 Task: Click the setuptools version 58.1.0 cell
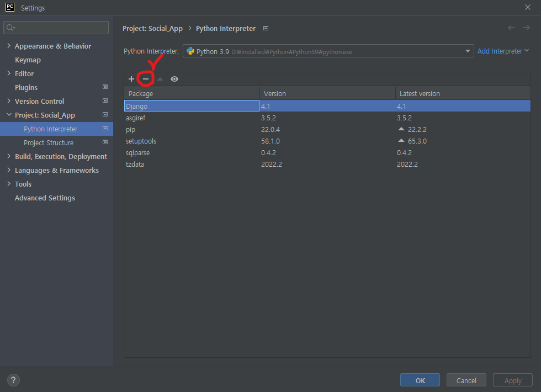click(270, 141)
